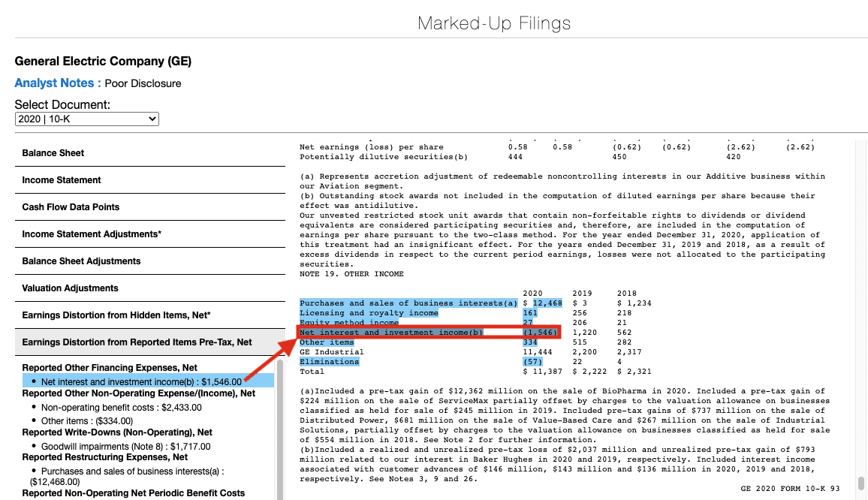Click the Potentially dilutive securities(b) row label
The image size is (868, 500).
coord(384,157)
